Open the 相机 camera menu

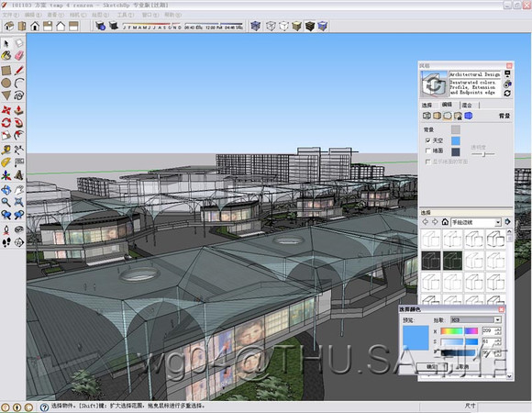(78, 15)
